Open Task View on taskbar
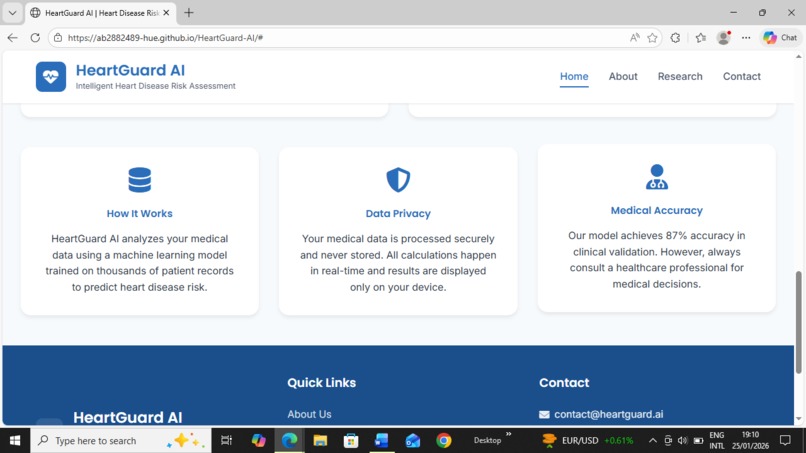This screenshot has width=806, height=453. click(226, 441)
